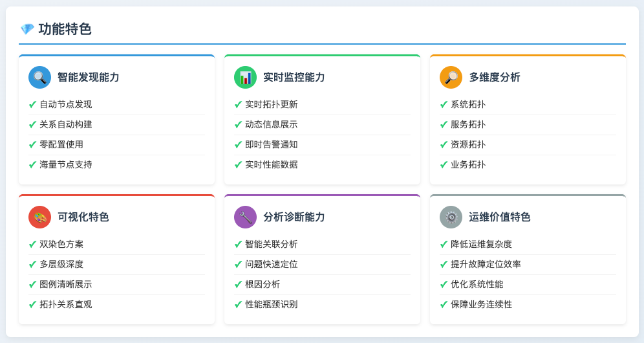Select the 资源拓扑 list item
The height and width of the screenshot is (343, 644).
coord(467,145)
